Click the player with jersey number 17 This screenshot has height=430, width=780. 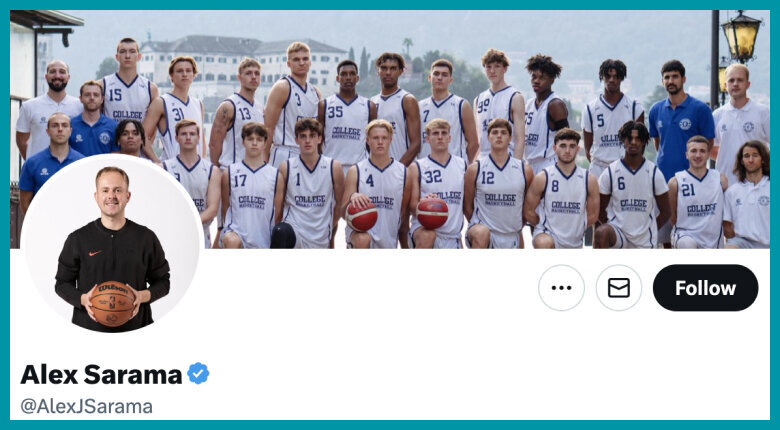click(251, 187)
